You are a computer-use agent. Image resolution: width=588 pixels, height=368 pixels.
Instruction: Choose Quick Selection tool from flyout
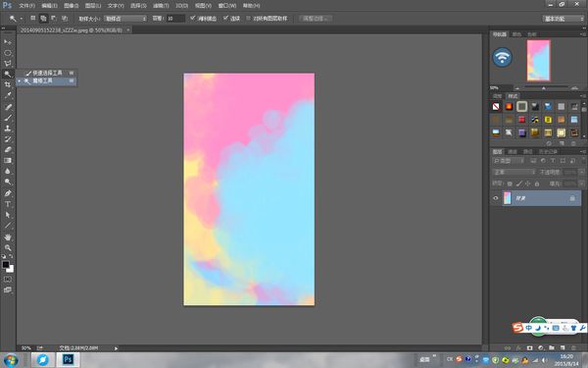pyautogui.click(x=47, y=73)
